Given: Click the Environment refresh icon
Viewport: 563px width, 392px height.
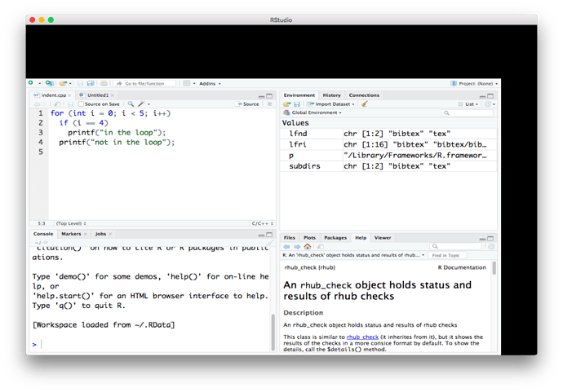Looking at the screenshot, I should click(488, 104).
